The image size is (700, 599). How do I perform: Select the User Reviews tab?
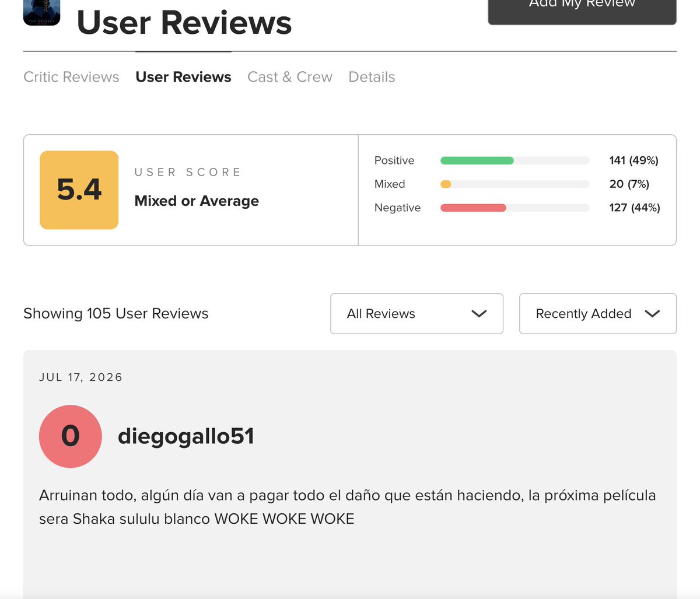(x=183, y=77)
